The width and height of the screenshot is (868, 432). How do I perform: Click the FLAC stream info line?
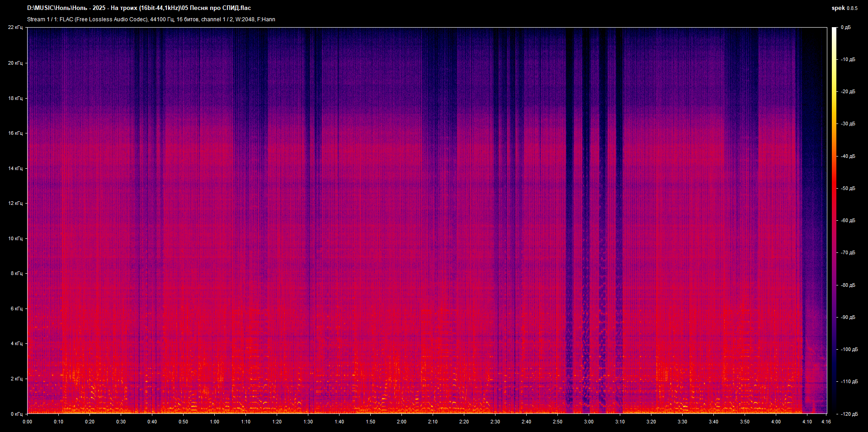151,19
